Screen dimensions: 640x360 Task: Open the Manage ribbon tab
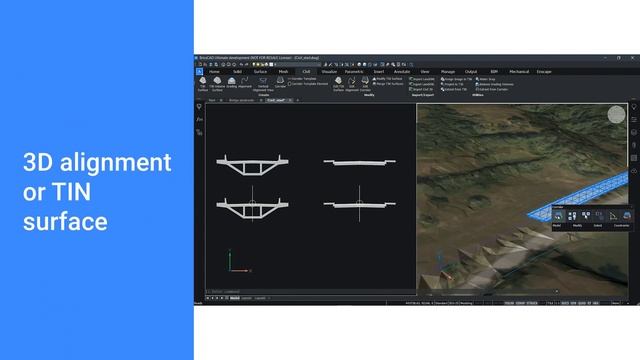(x=448, y=71)
